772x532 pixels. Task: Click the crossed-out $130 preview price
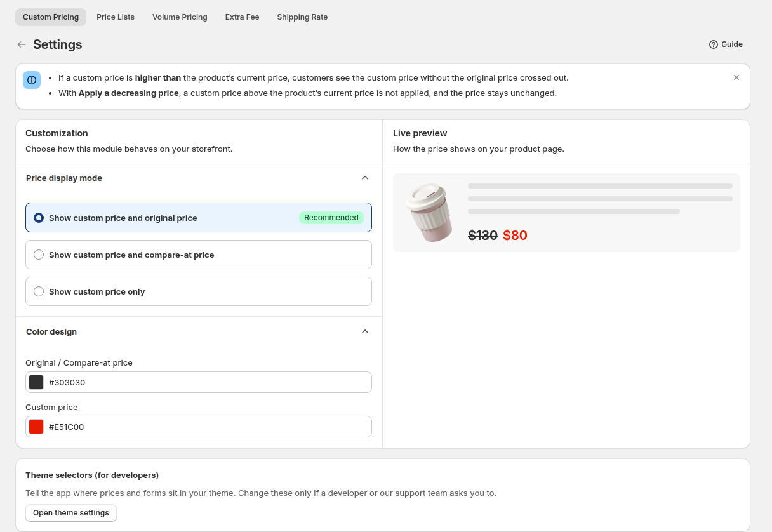pyautogui.click(x=482, y=236)
